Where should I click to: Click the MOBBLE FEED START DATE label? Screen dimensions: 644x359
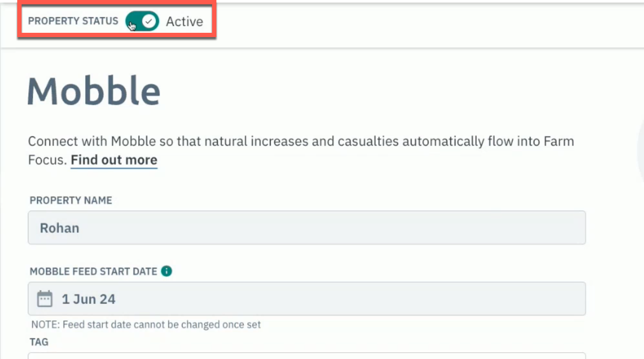coord(93,271)
